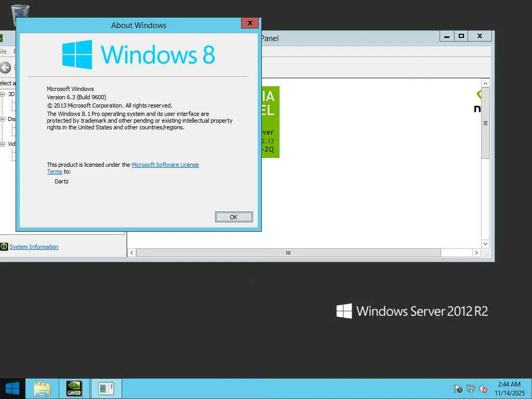Image resolution: width=532 pixels, height=399 pixels.
Task: Open the System Information link
Action: tap(34, 247)
